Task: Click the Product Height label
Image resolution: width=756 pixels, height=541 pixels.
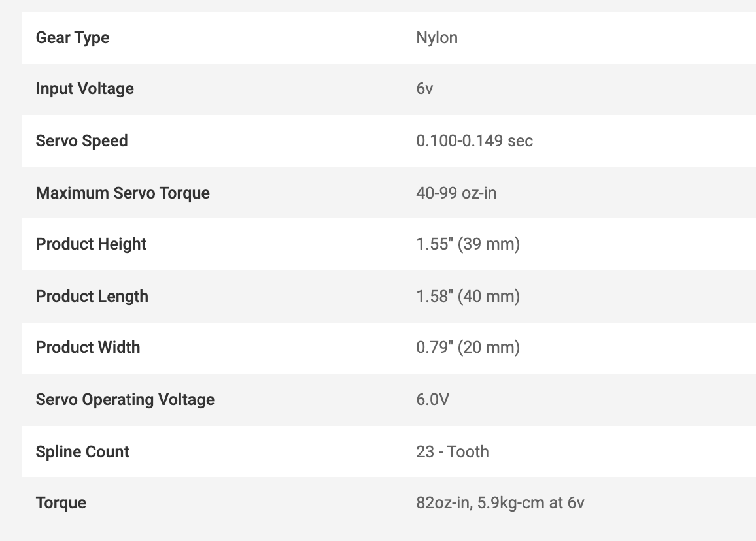Action: (x=92, y=244)
